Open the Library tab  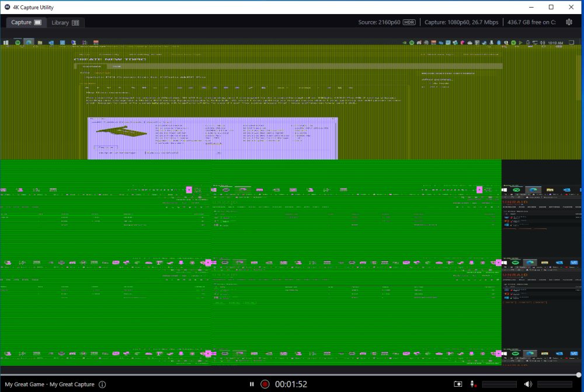tap(65, 23)
